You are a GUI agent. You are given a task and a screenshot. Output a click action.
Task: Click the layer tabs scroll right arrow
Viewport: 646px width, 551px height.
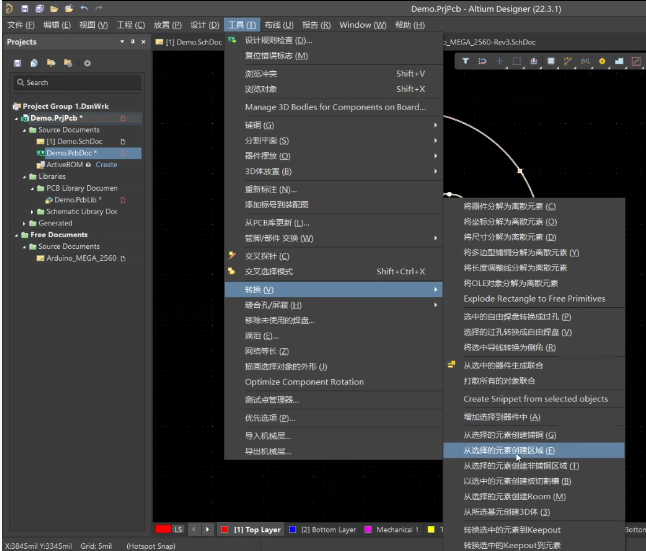coord(207,530)
